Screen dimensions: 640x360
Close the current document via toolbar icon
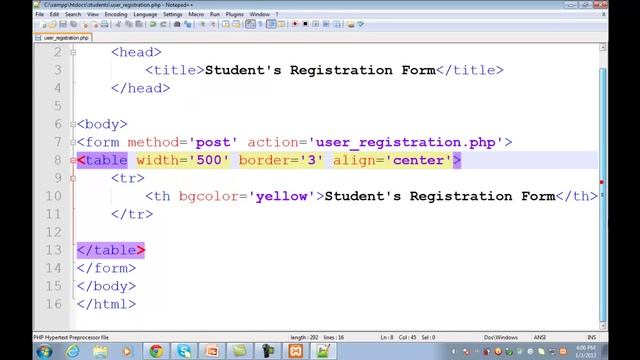pos(85,24)
